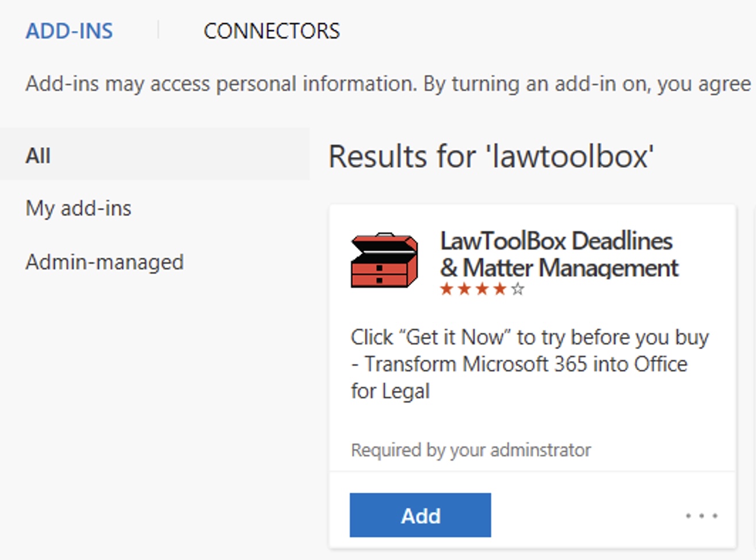
Task: Click 'Required by your adminstrator' text
Action: (x=471, y=450)
